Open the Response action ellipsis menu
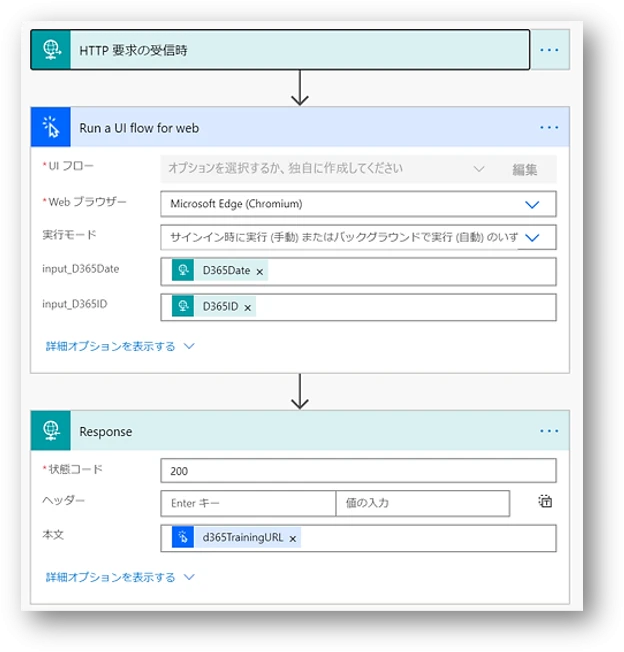This screenshot has width=624, height=652. point(549,431)
